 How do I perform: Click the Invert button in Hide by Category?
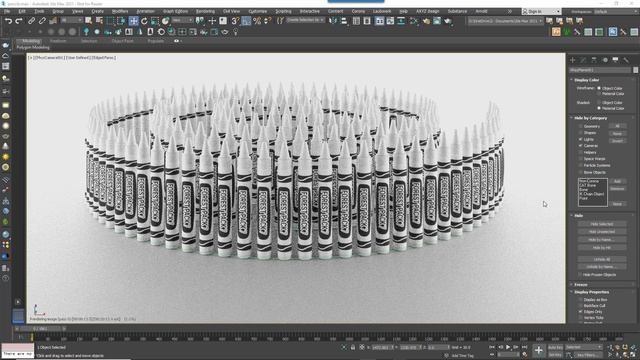coord(617,141)
